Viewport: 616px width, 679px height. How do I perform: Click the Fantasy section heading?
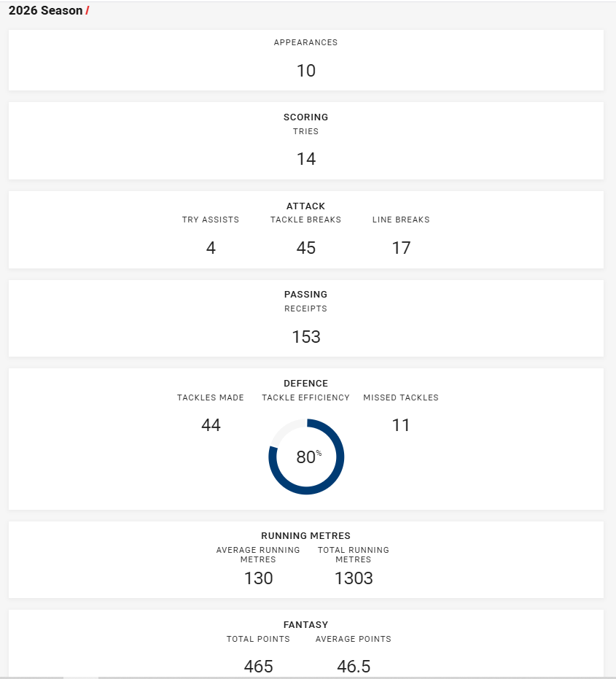pyautogui.click(x=305, y=624)
